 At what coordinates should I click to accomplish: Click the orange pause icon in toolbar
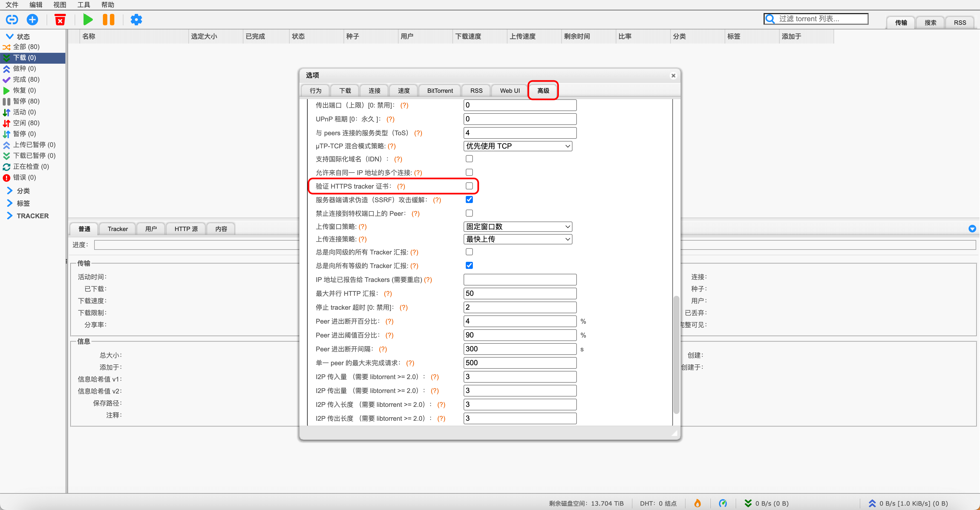tap(108, 19)
